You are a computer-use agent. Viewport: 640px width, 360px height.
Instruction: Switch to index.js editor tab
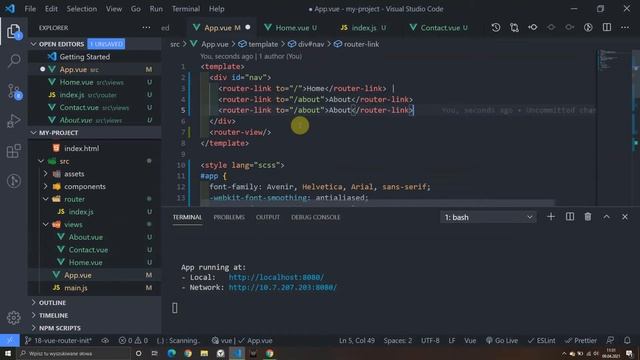[363, 28]
